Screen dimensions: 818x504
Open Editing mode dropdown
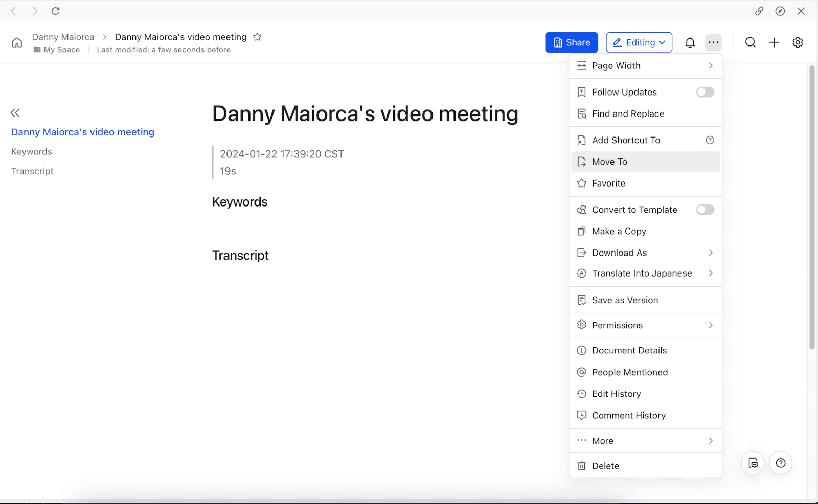(x=639, y=42)
